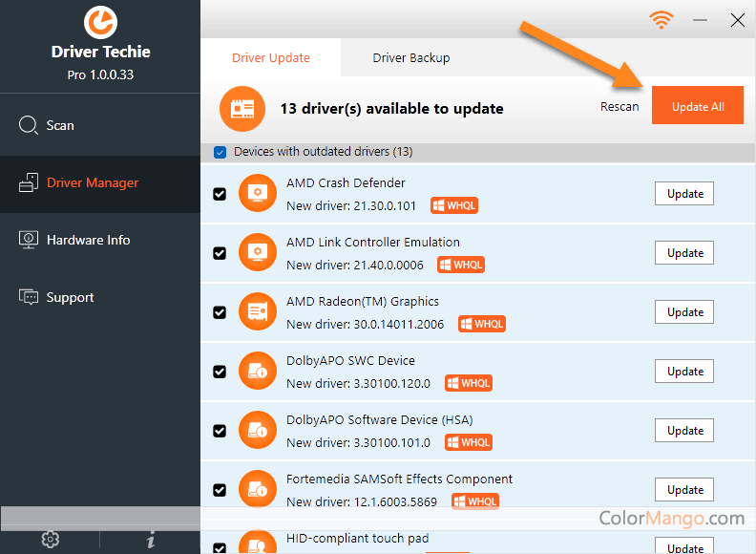Viewport: 756px width, 554px height.
Task: Uncheck the AMD Crash Defender checkbox
Action: (x=220, y=194)
